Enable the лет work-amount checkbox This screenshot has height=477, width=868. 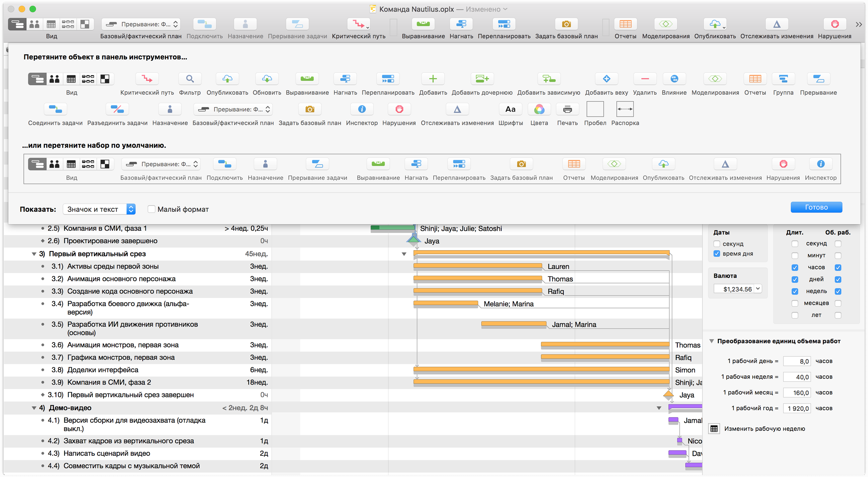point(838,315)
